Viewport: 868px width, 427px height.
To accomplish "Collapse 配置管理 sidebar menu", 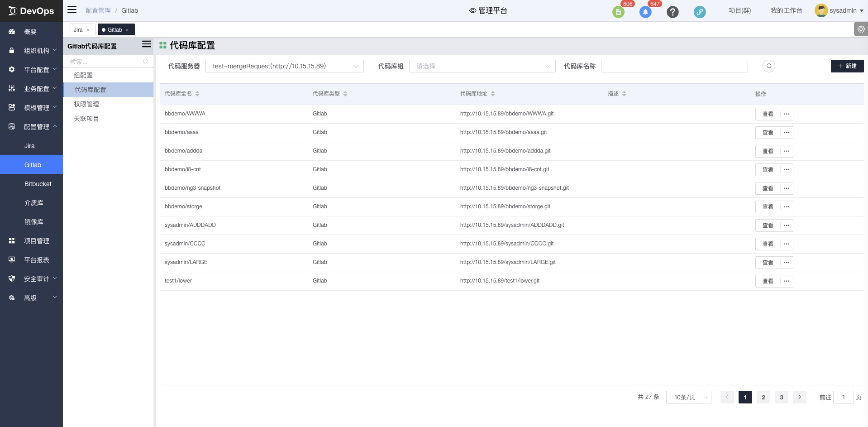I will click(31, 127).
